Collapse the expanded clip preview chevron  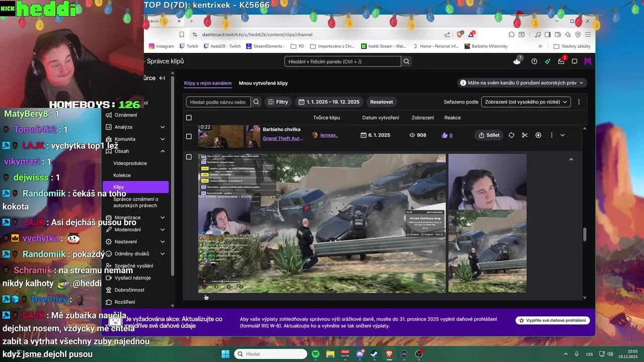point(571,159)
